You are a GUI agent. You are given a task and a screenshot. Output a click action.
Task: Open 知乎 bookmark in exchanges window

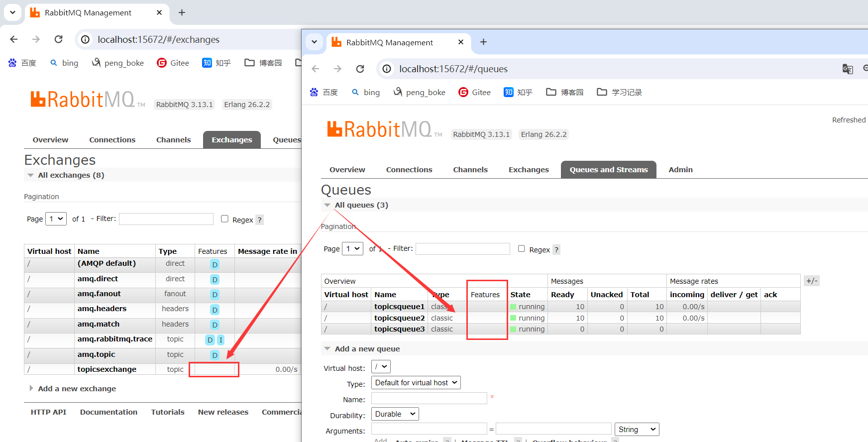[x=217, y=63]
